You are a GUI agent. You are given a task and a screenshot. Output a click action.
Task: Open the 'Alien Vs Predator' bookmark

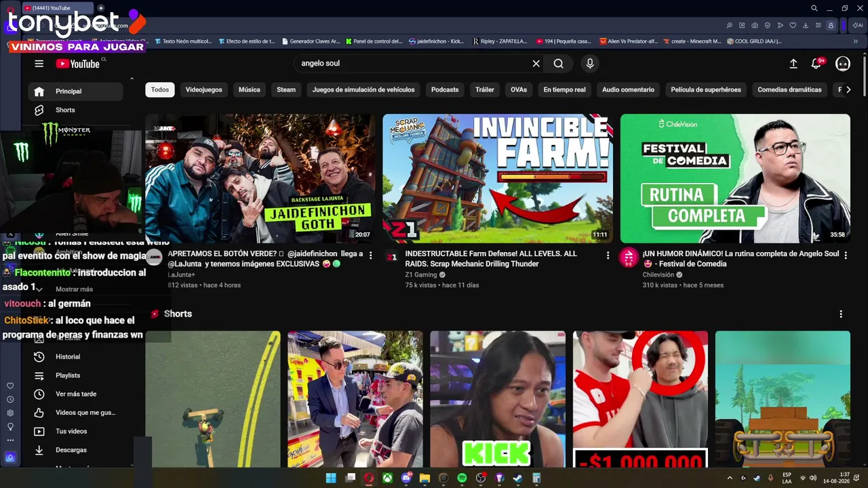(629, 41)
